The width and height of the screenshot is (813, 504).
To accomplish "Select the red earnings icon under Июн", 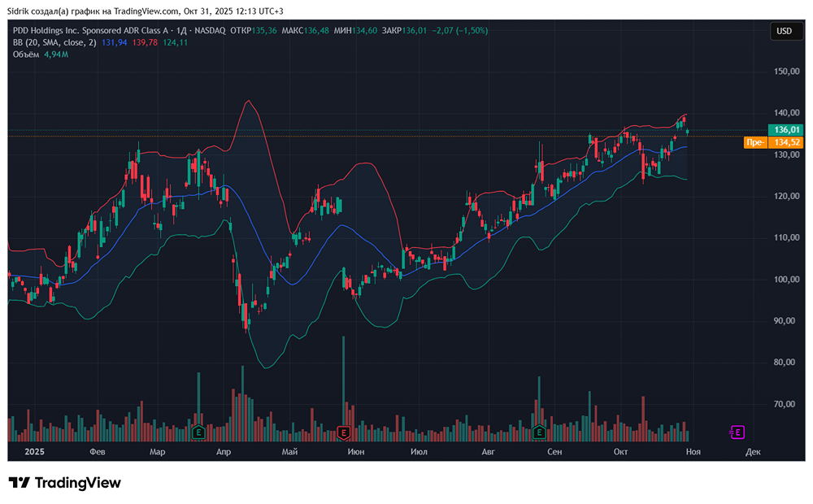I will pyautogui.click(x=342, y=432).
